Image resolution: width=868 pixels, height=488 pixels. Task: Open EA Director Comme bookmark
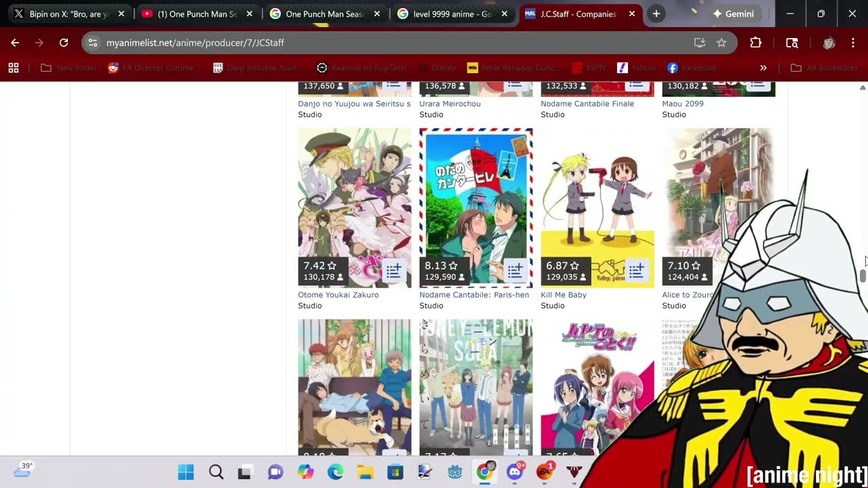pos(154,68)
